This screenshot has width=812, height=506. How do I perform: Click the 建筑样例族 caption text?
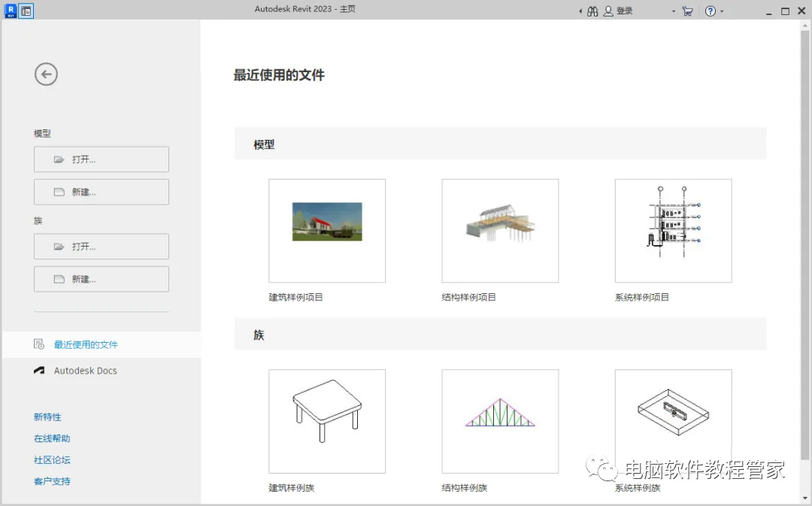click(x=291, y=488)
